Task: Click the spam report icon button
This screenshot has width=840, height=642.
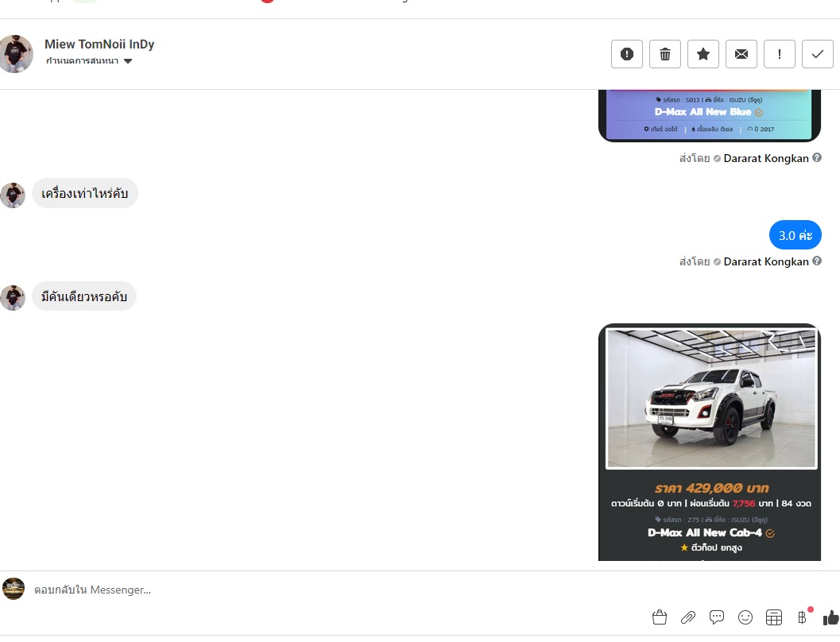Action: point(627,54)
